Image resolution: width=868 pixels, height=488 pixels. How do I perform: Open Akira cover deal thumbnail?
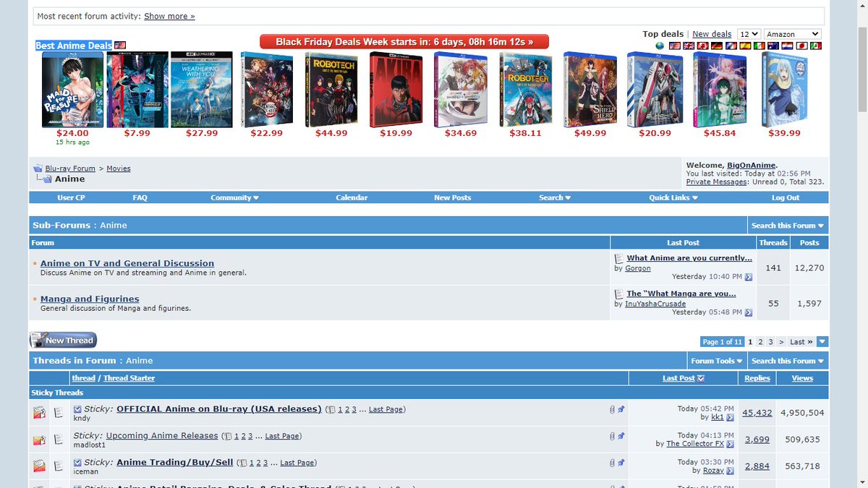pos(396,90)
